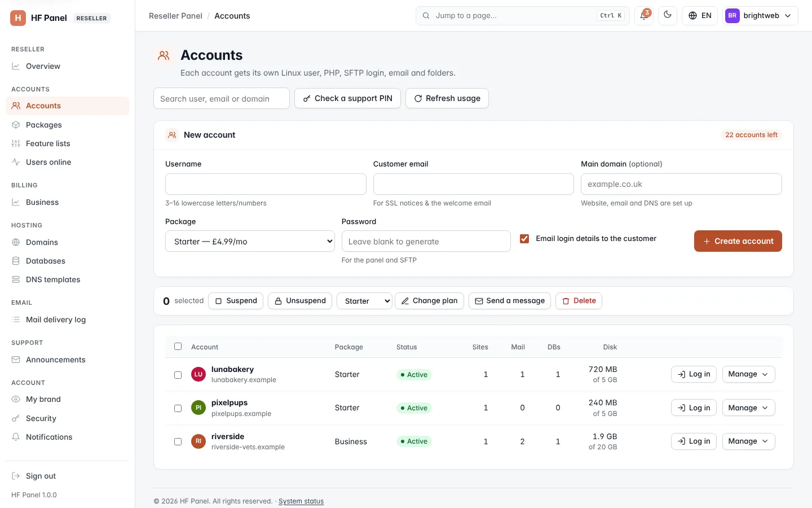Click the pixelpups PI avatar
The width and height of the screenshot is (812, 508).
pyautogui.click(x=198, y=408)
